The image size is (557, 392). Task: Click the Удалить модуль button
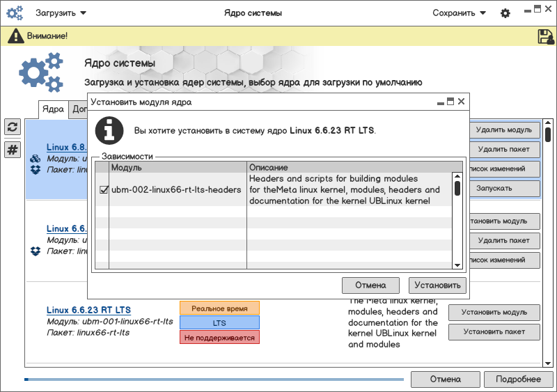coord(504,130)
